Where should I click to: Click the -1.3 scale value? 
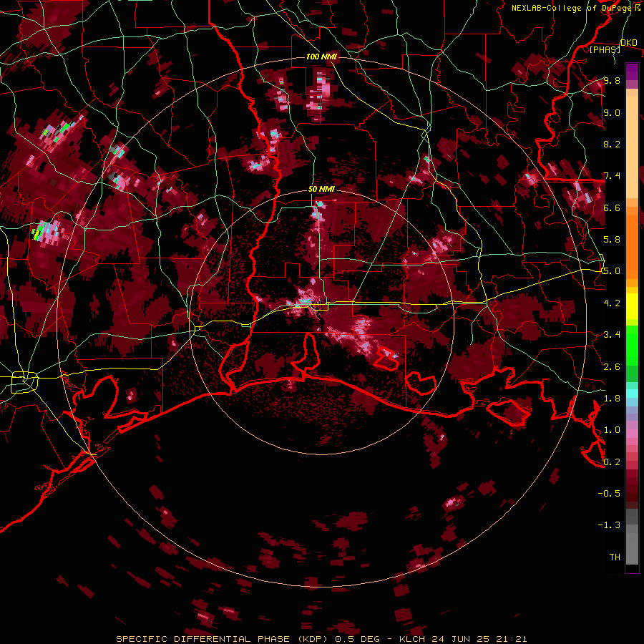[x=609, y=525]
